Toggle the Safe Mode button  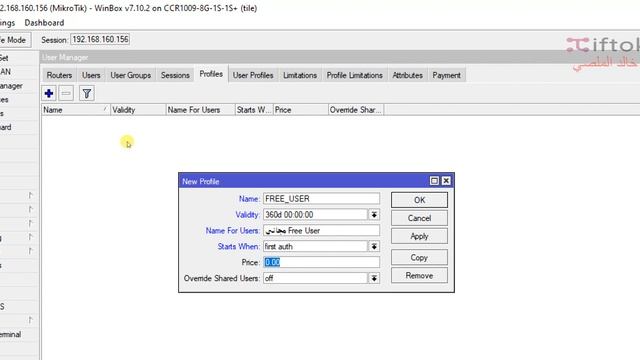[x=15, y=40]
